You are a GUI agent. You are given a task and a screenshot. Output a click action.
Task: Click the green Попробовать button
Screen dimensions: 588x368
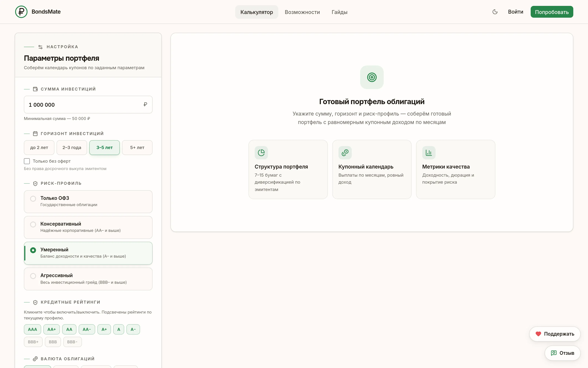coord(552,12)
